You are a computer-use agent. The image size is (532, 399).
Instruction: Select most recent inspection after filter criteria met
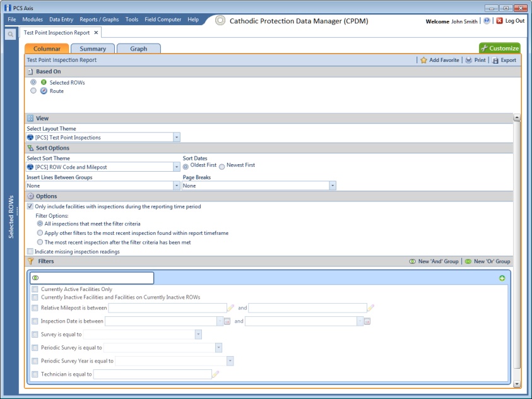40,242
